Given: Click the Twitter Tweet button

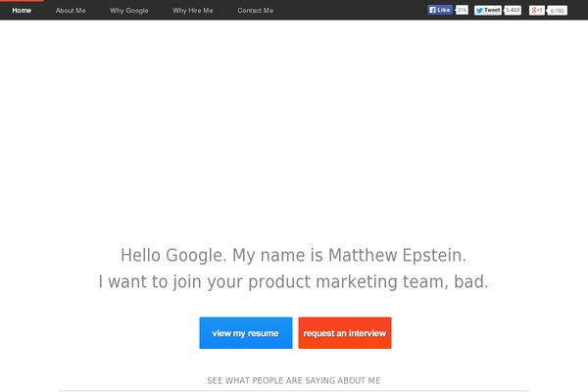Looking at the screenshot, I should click(488, 10).
